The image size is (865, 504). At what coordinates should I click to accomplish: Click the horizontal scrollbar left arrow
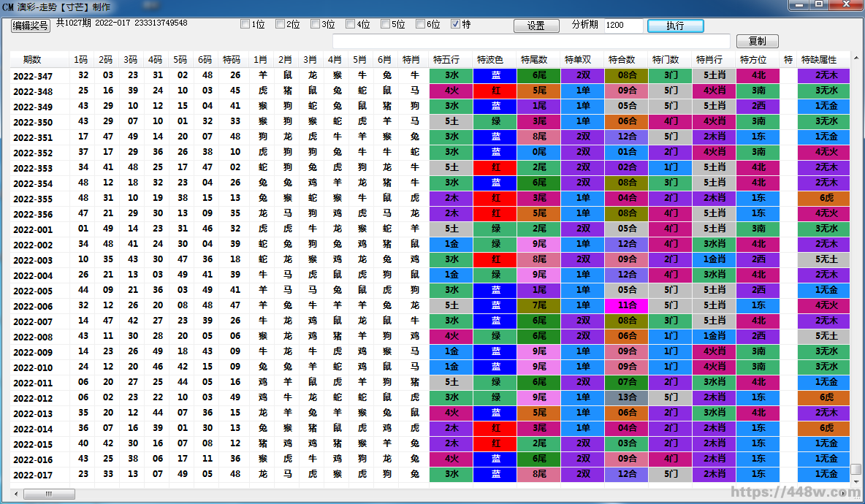point(17,494)
